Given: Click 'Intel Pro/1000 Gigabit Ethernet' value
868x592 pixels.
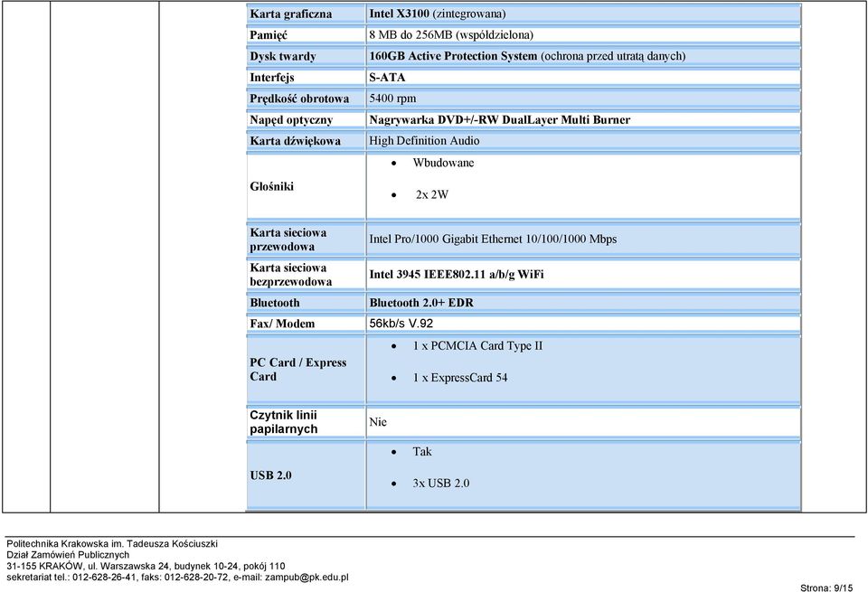Looking at the screenshot, I should click(493, 239).
